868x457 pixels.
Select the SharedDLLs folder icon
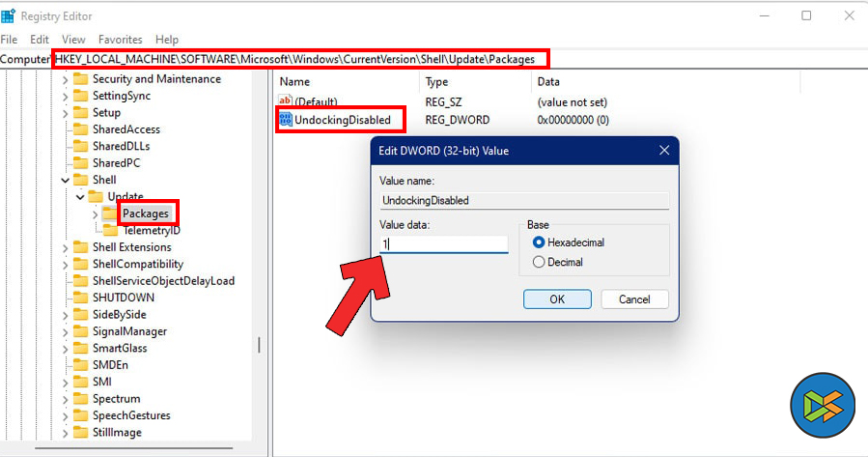click(81, 146)
